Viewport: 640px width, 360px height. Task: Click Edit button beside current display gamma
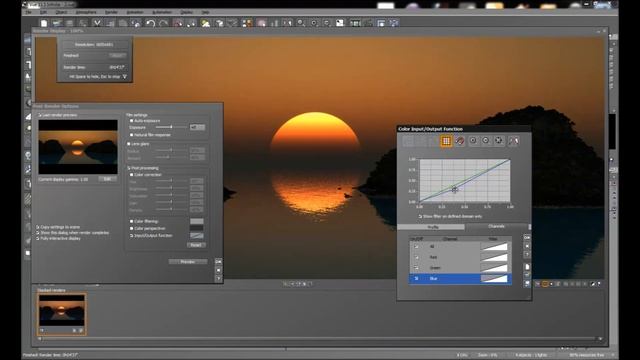coord(107,179)
